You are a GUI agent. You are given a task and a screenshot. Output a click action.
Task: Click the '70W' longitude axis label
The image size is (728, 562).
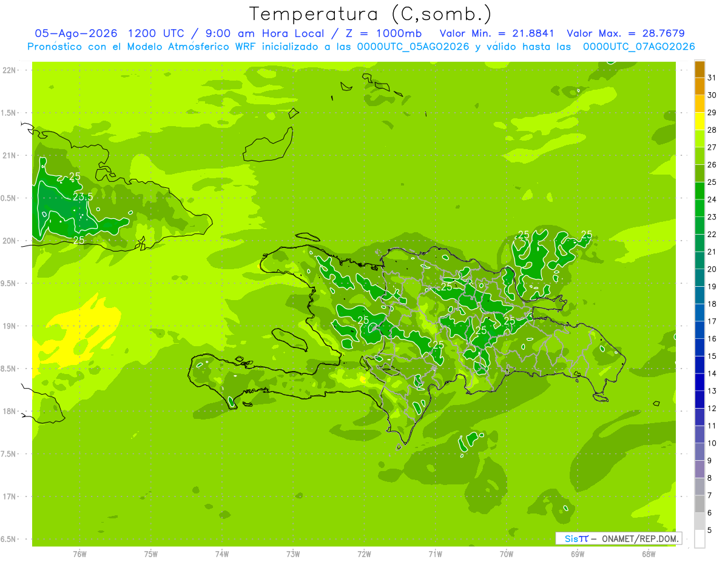(x=507, y=554)
